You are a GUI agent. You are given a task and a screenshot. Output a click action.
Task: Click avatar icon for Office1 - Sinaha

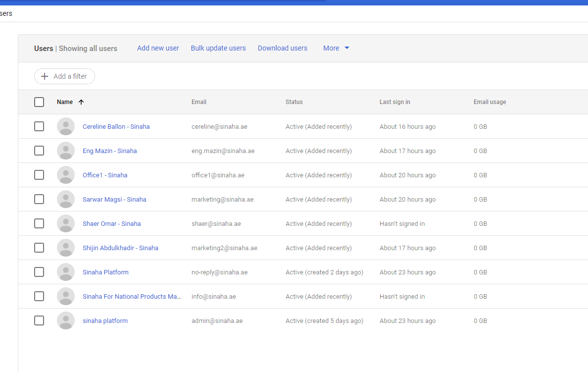66,175
